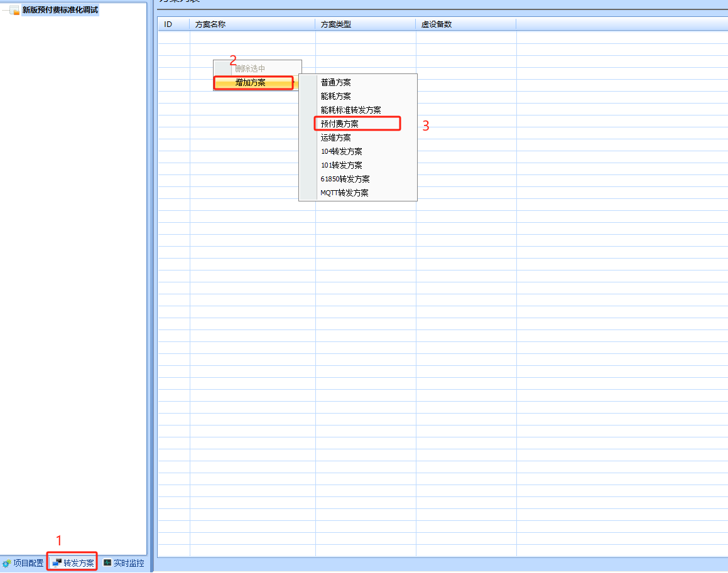728x573 pixels.
Task: Click the project folder icon in the tree
Action: point(14,11)
